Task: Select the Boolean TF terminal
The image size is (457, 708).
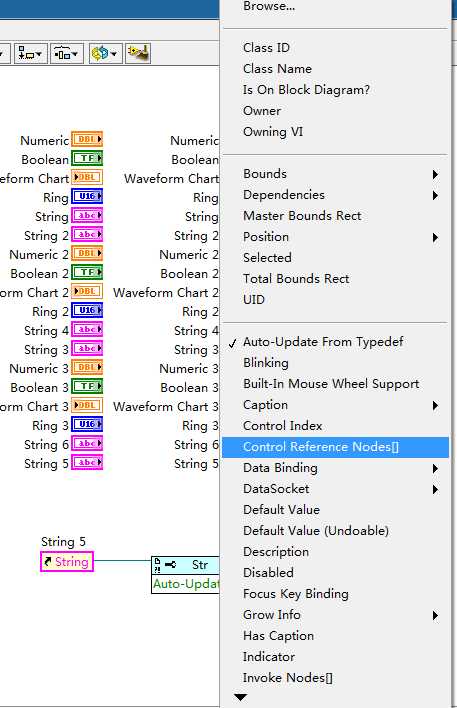Action: pos(87,158)
